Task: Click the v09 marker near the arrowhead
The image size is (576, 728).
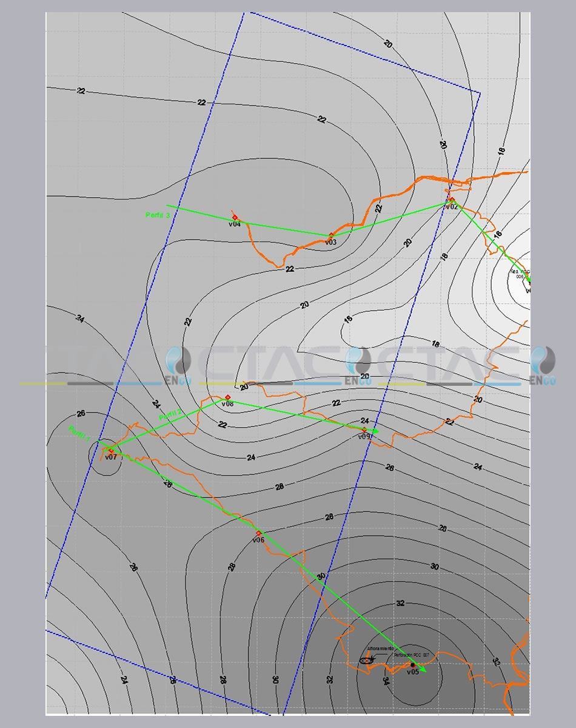Action: pos(364,430)
